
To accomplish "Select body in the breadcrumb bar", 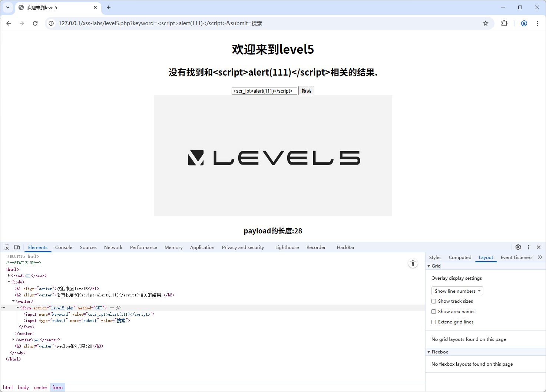I will click(x=23, y=388).
